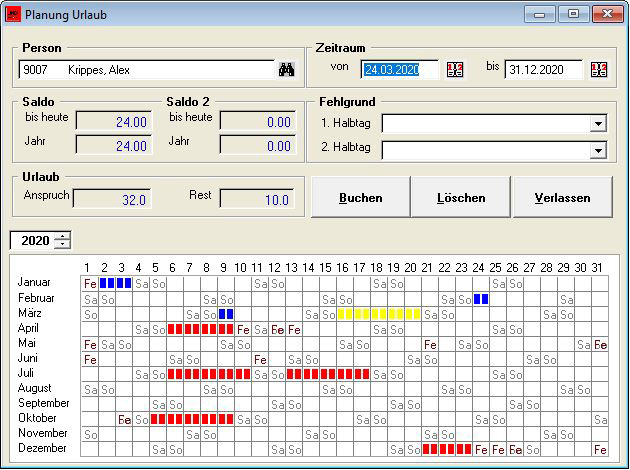
Task: Click Verlassen to exit the planner
Action: click(561, 197)
